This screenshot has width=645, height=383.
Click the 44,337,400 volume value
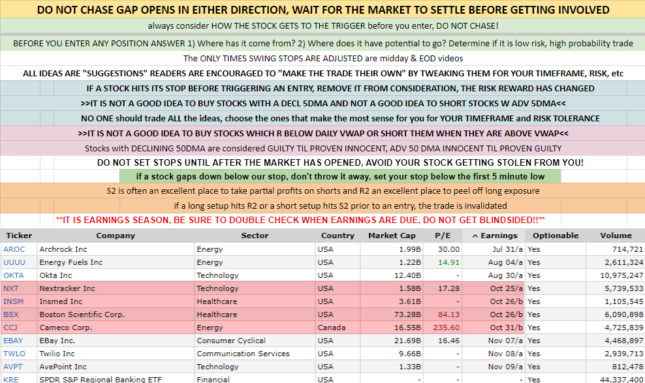tap(622, 379)
